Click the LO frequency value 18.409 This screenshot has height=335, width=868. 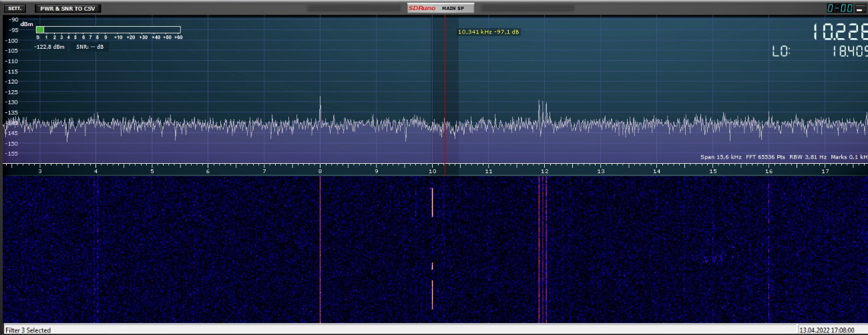pyautogui.click(x=849, y=51)
